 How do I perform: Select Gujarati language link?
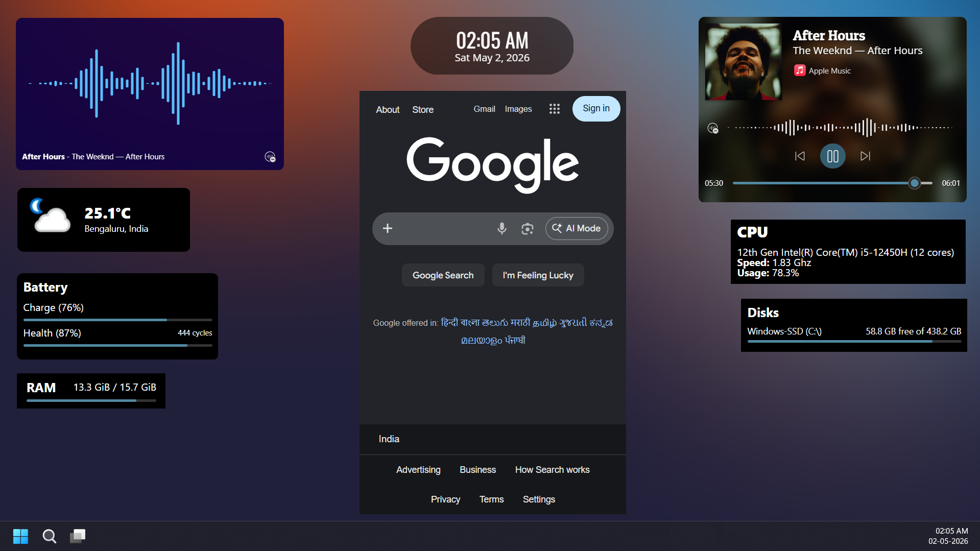[572, 323]
